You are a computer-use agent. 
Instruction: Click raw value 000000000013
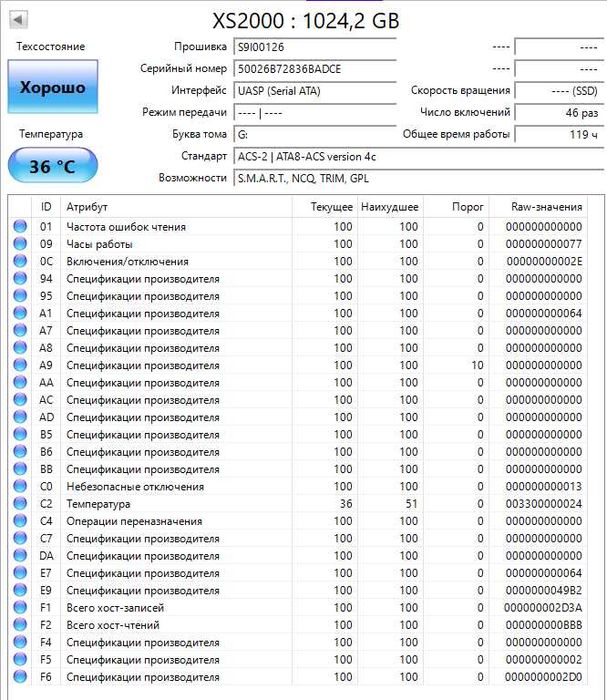[544, 486]
